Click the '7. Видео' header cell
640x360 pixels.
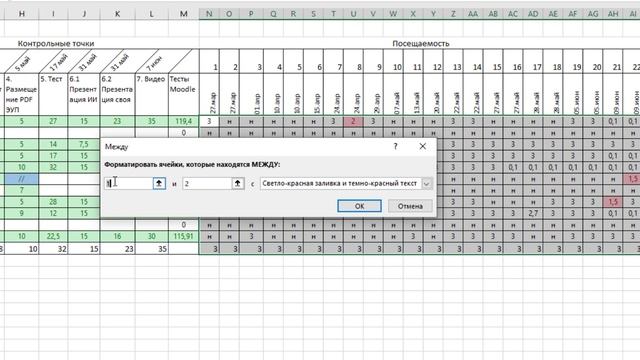151,94
